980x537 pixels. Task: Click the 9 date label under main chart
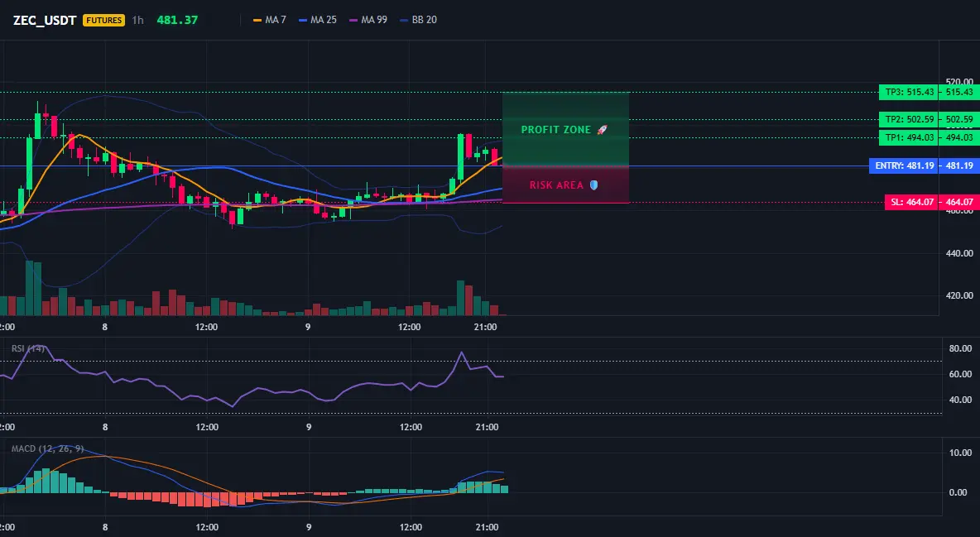pyautogui.click(x=308, y=327)
